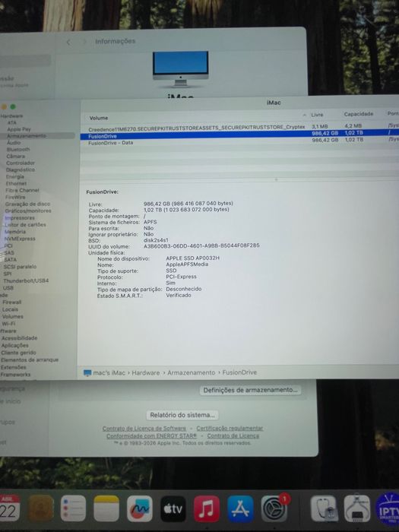Click Armazenamento in the path bar
Image resolution: width=399 pixels, height=532 pixels.
coord(191,372)
